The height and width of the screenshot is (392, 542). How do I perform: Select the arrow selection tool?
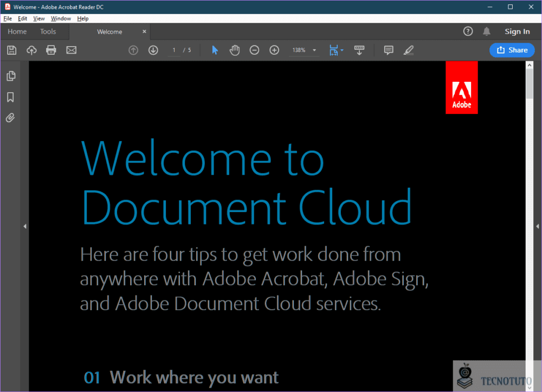pos(215,50)
